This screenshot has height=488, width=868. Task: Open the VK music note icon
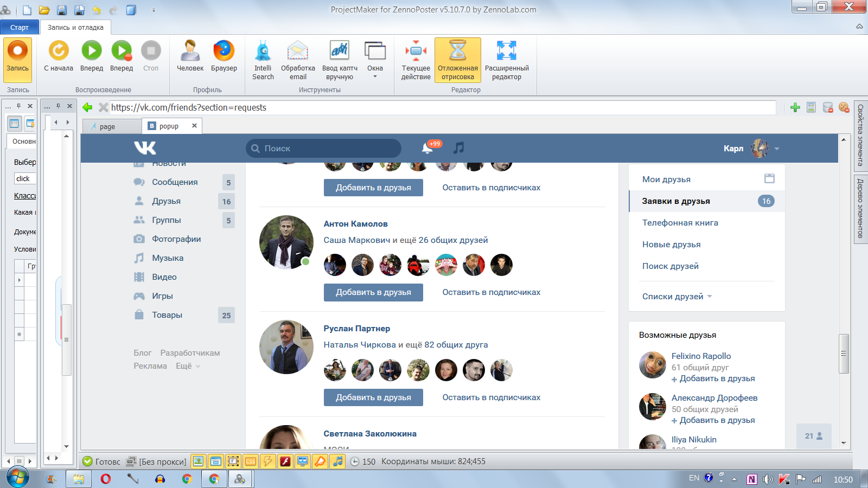coord(459,148)
